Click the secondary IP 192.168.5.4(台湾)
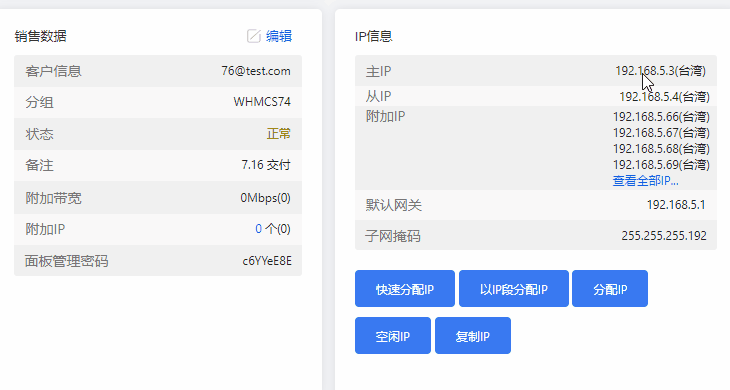This screenshot has width=730, height=390. 664,97
